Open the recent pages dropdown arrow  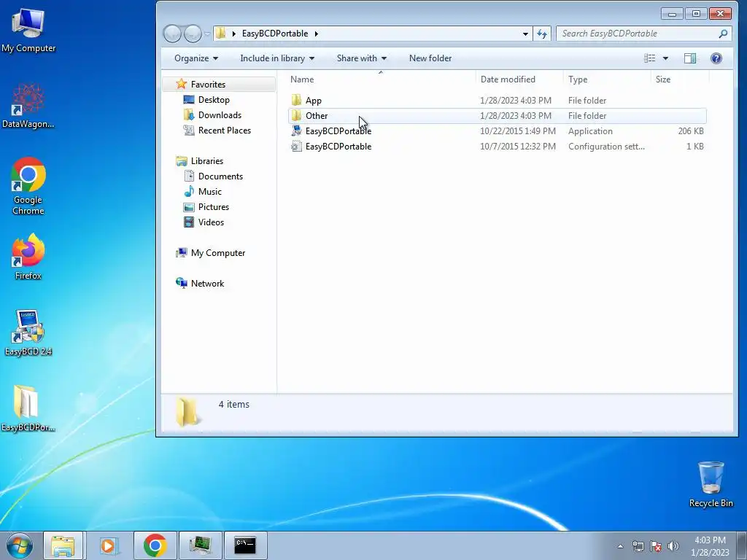(x=207, y=34)
